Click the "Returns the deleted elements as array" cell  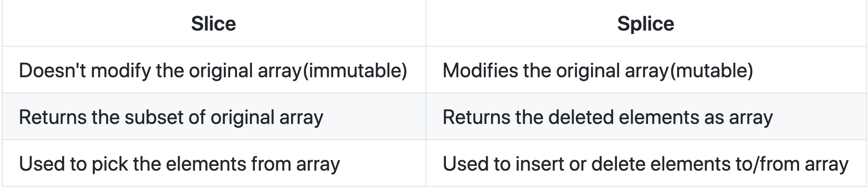(646, 117)
